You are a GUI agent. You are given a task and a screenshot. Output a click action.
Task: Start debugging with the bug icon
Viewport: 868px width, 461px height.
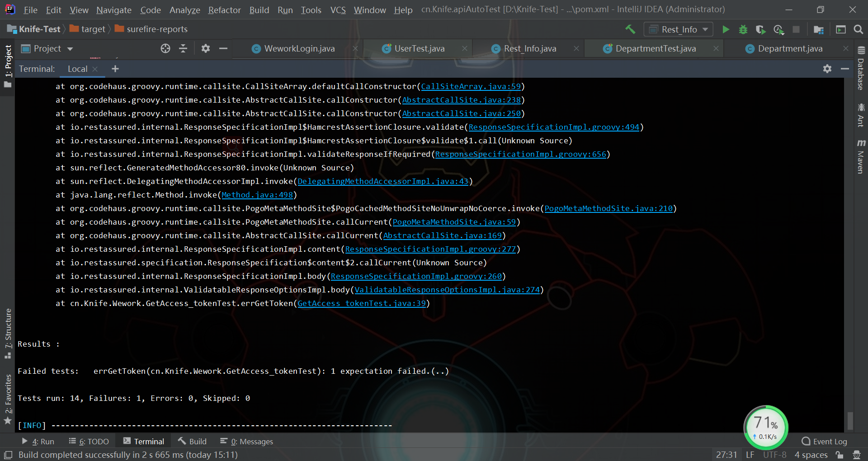743,29
